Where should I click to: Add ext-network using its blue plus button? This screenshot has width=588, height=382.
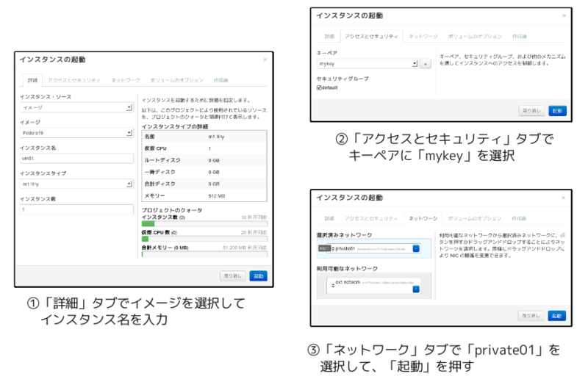pos(416,289)
